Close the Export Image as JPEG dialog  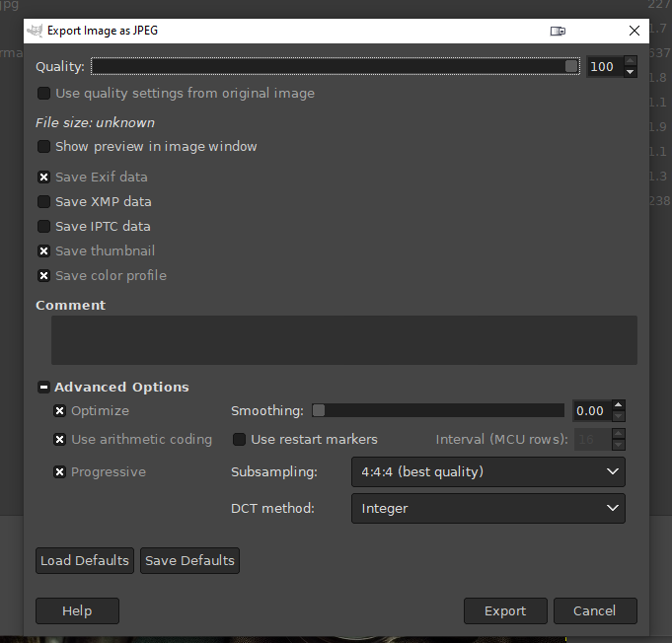634,31
